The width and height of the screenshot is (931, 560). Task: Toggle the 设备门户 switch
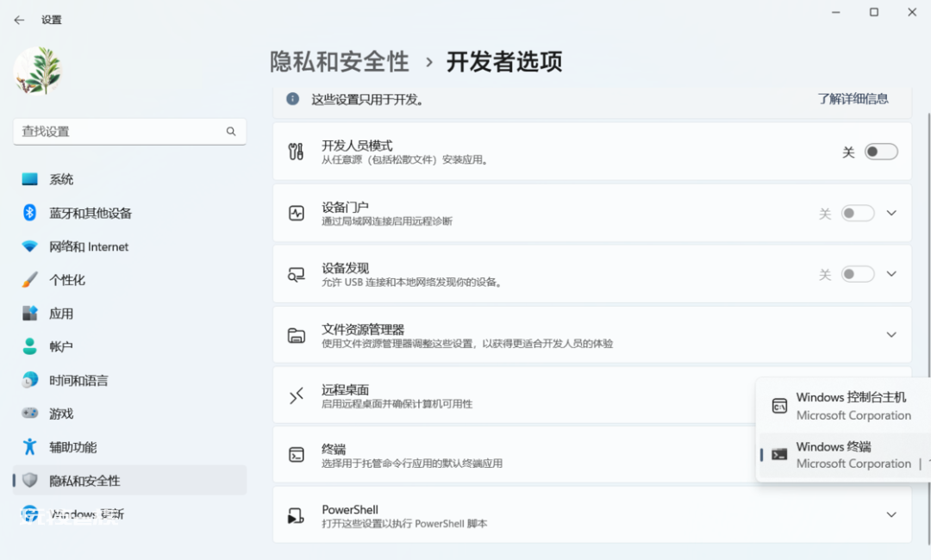click(858, 213)
